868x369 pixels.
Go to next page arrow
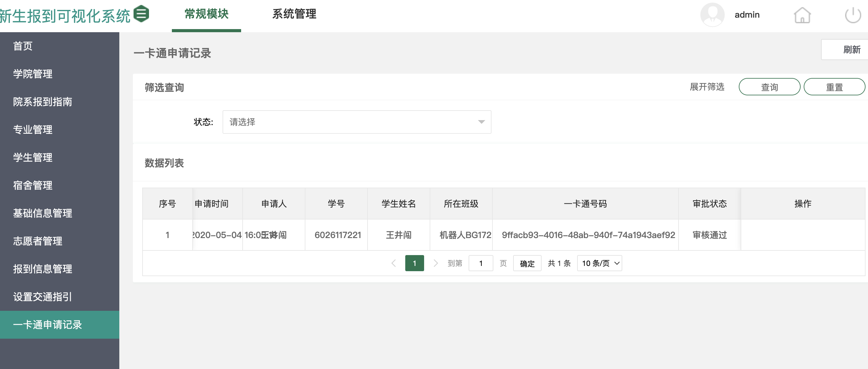[435, 263]
